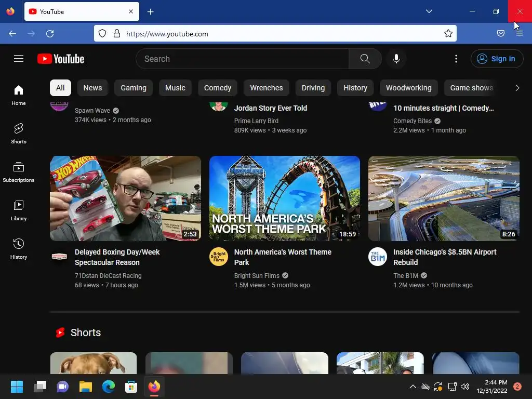Close the YouTube tab

coord(130,11)
